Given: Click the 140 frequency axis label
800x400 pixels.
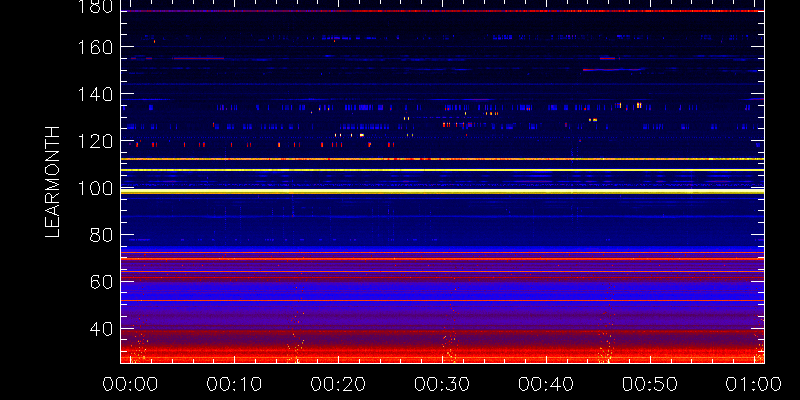Looking at the screenshot, I should [96, 94].
